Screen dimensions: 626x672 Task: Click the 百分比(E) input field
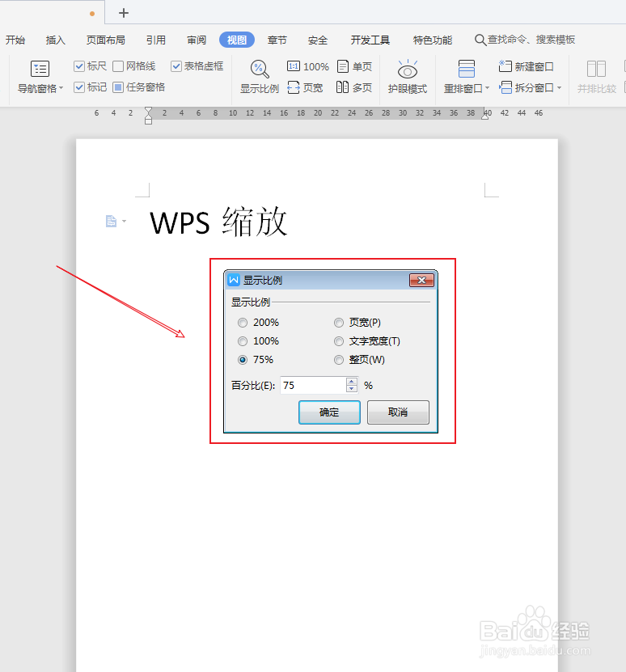pyautogui.click(x=313, y=385)
